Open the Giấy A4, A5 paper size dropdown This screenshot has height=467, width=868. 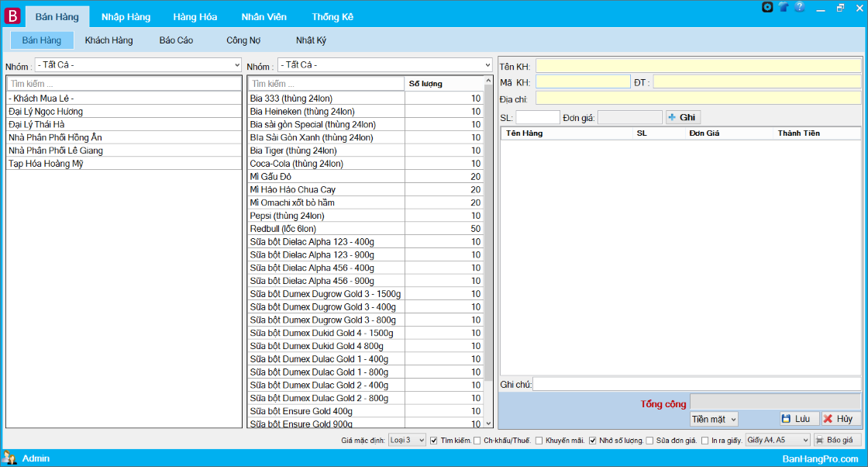click(x=777, y=440)
